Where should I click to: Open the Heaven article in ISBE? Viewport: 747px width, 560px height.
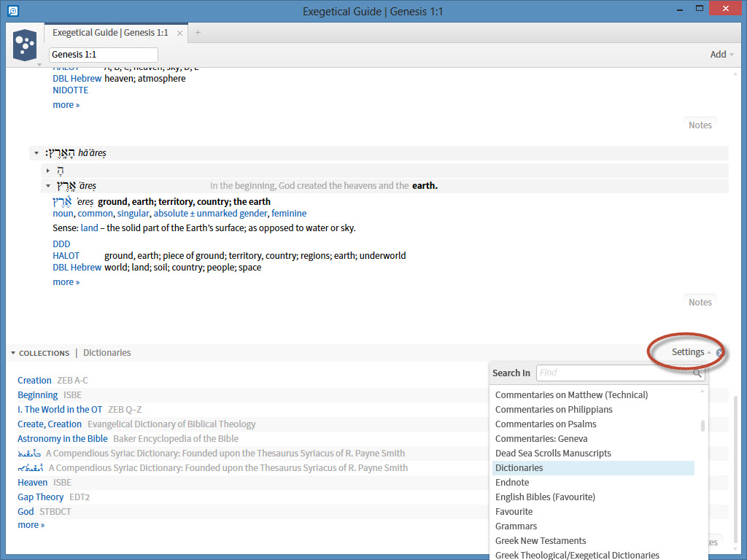[x=32, y=483]
